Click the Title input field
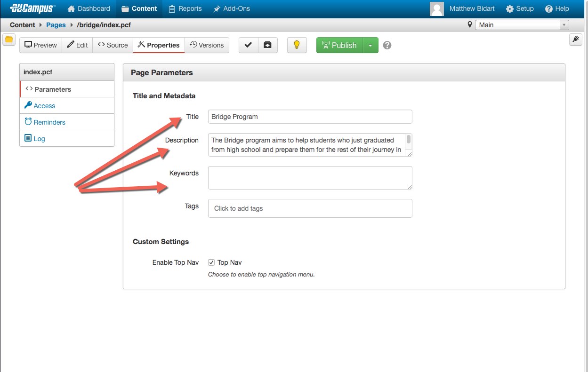The image size is (588, 372). (x=310, y=117)
